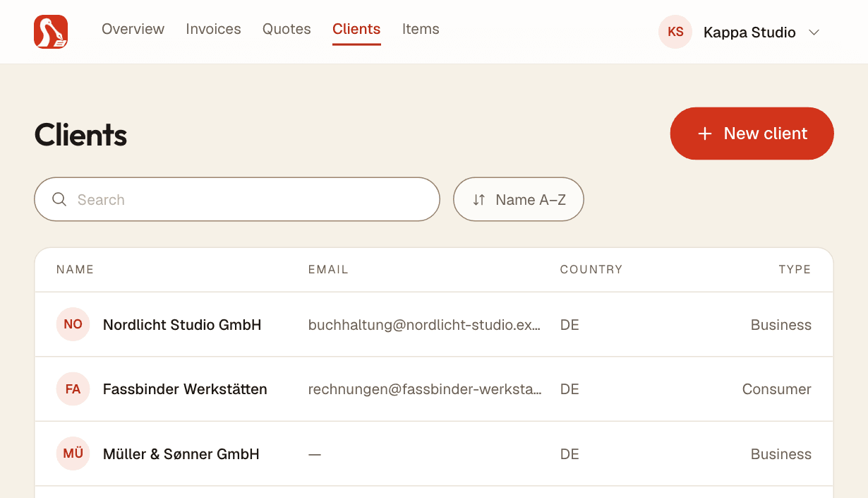
Task: Open the Name A–Z sort dropdown
Action: pos(519,199)
